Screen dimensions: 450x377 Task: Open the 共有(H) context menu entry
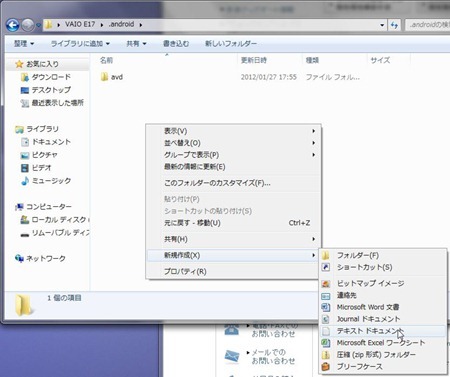(x=234, y=239)
